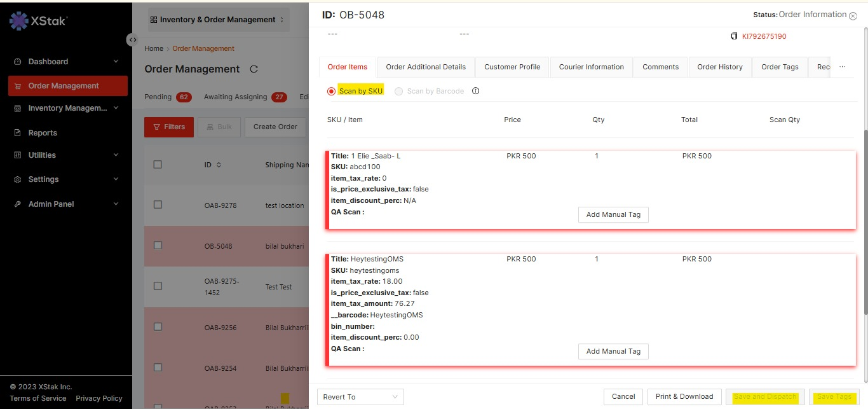Select the Scan by SKU radio button
The height and width of the screenshot is (409, 868).
tap(331, 91)
